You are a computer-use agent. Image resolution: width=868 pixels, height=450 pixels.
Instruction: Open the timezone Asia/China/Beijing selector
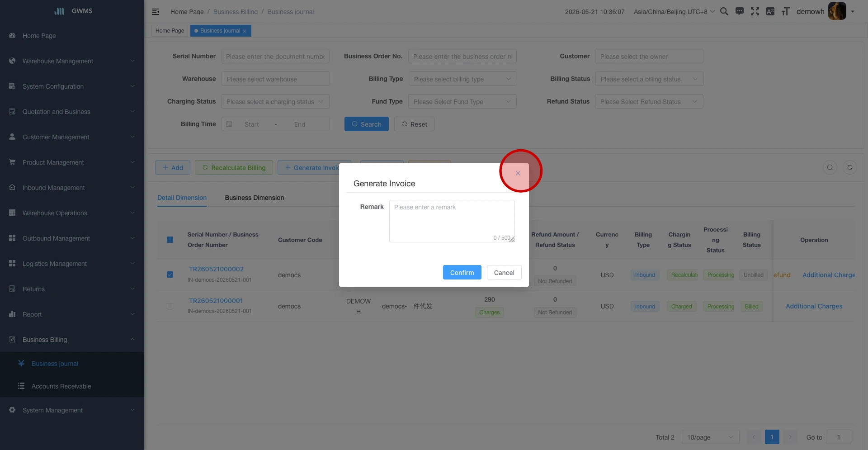pos(674,12)
